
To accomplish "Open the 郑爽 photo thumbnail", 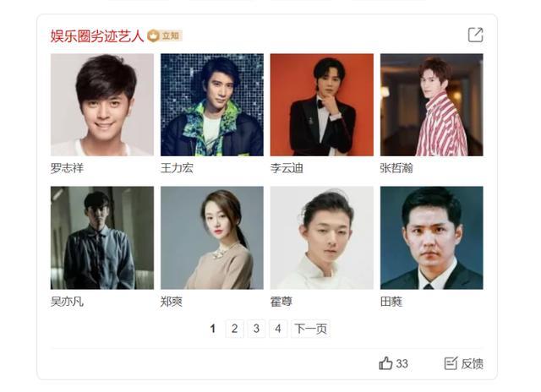I will [x=212, y=238].
